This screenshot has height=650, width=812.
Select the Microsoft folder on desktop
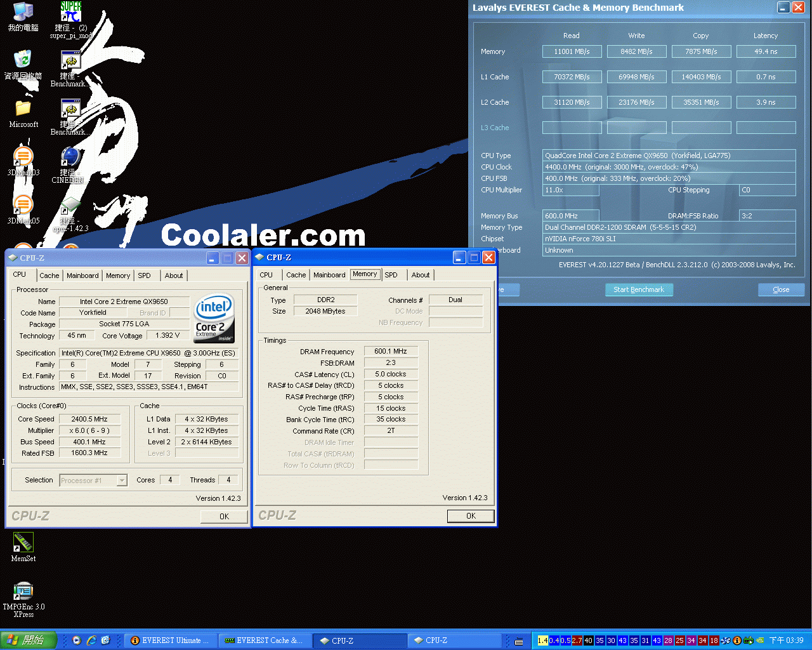click(23, 113)
